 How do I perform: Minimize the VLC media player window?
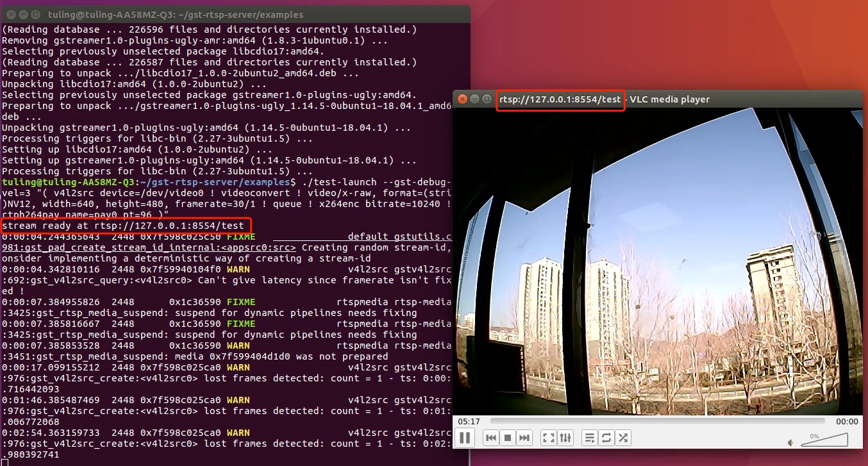pos(474,99)
